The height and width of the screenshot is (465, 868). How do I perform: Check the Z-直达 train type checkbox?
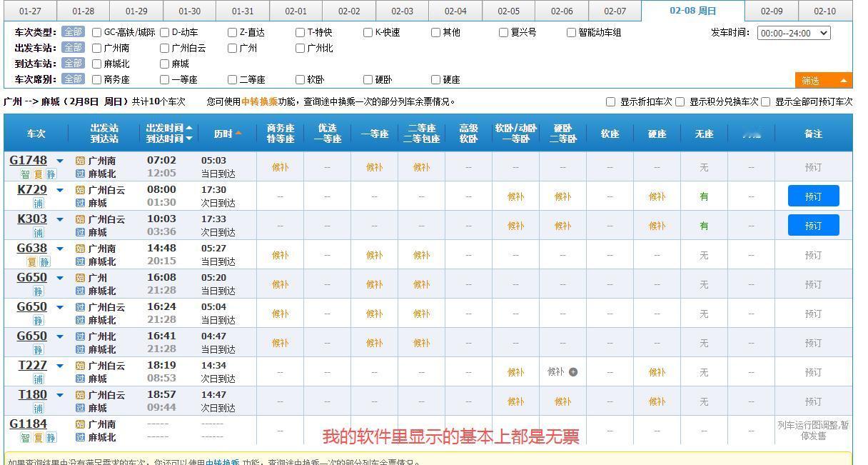pyautogui.click(x=232, y=31)
